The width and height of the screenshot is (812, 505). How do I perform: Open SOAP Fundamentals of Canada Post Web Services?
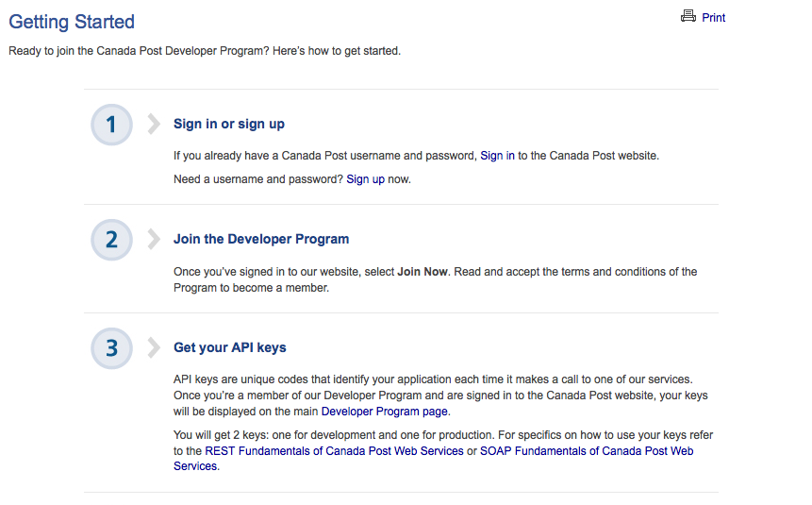pos(434,459)
